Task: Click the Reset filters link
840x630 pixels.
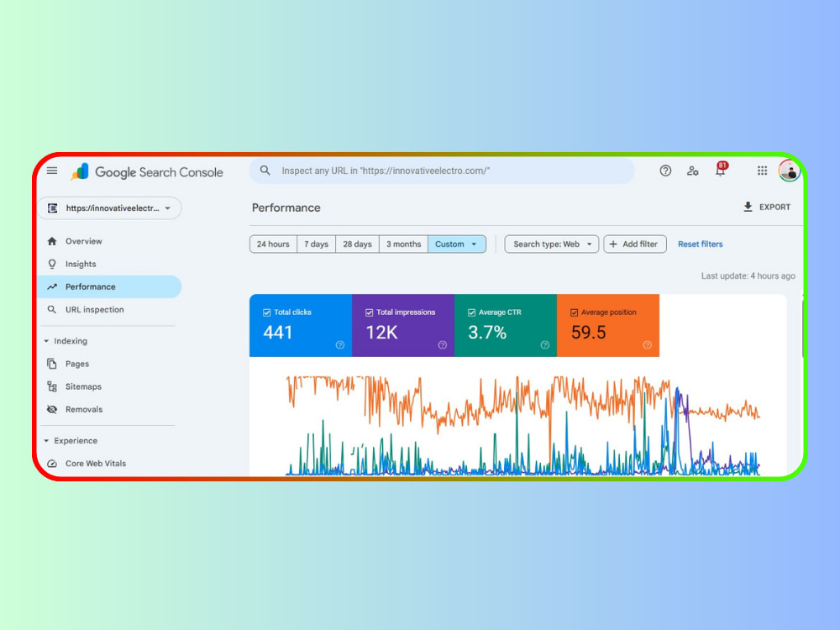Action: [701, 244]
